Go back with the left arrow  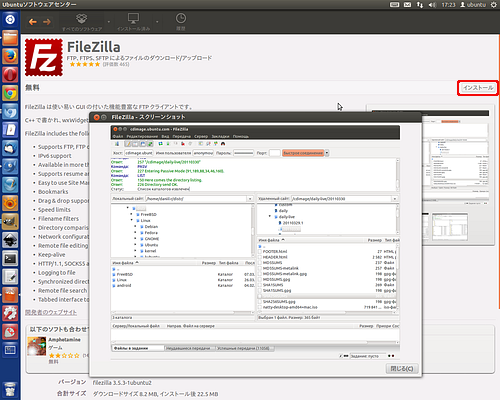[33, 22]
